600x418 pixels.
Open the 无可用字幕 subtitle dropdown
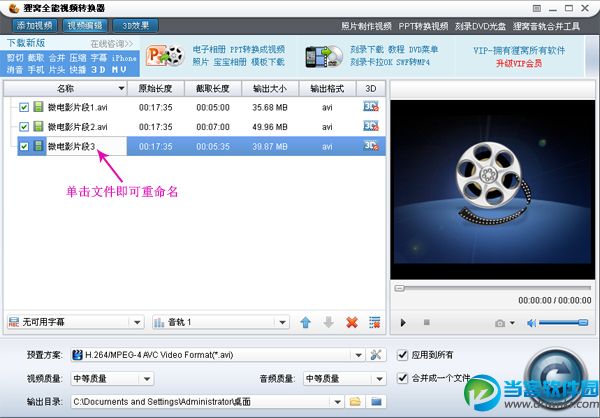[x=137, y=322]
